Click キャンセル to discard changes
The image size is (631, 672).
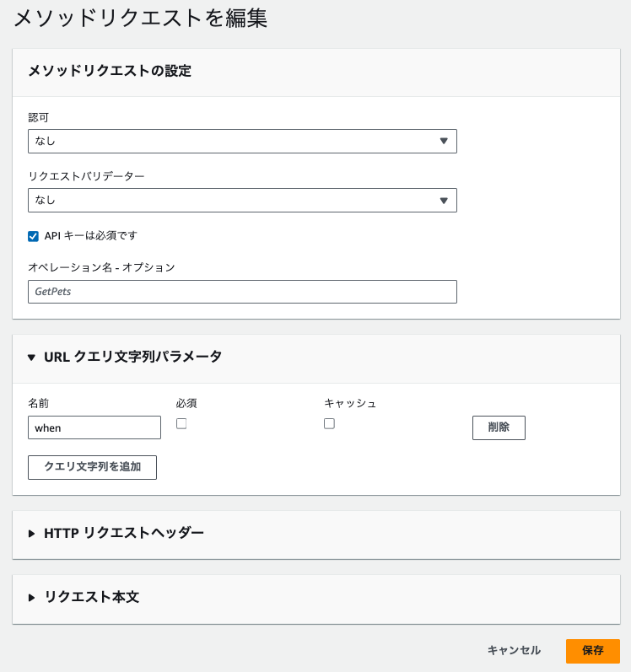[514, 651]
